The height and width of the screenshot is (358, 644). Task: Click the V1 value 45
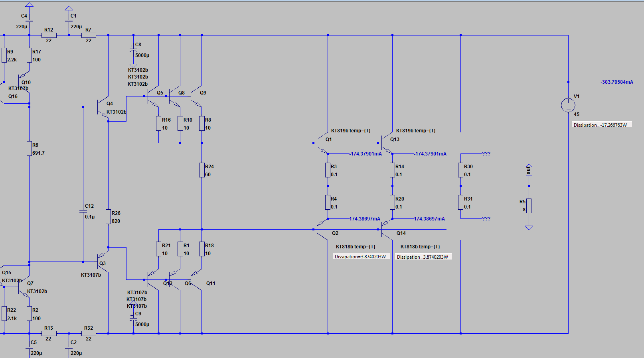(577, 114)
